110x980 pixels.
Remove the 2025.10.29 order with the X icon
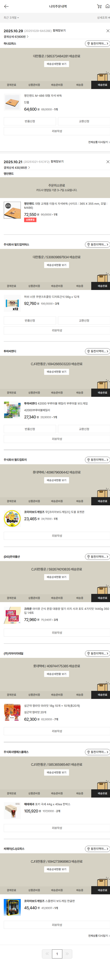coord(108,31)
